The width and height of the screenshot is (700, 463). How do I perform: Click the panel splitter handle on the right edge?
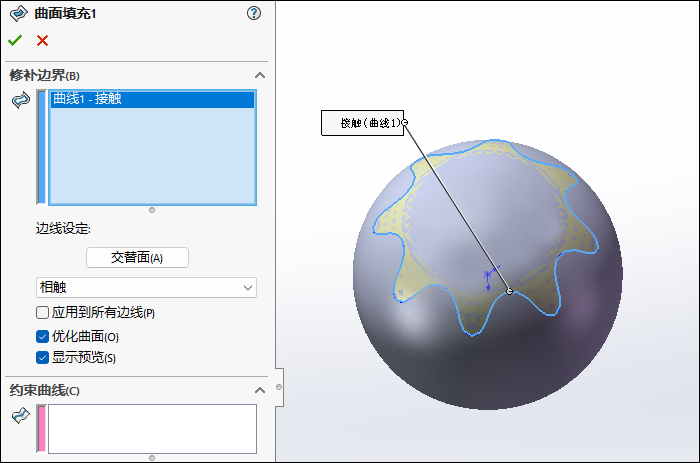(279, 386)
